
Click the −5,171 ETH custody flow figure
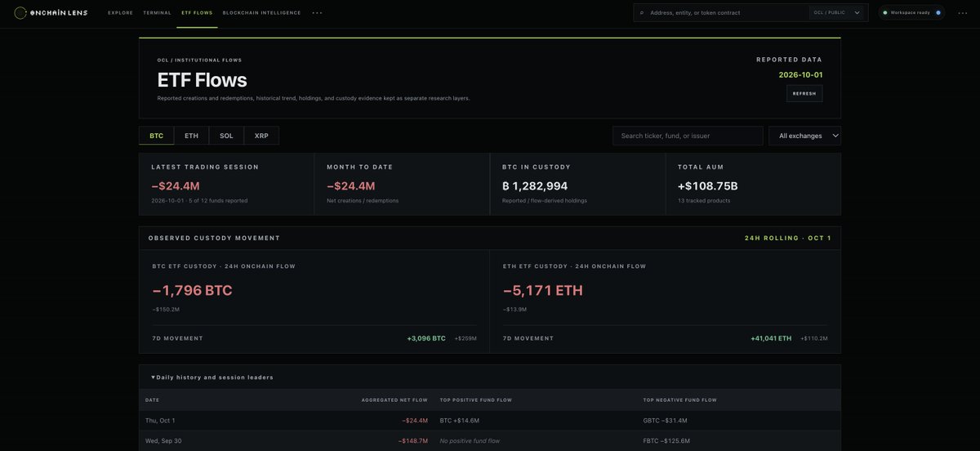point(543,290)
